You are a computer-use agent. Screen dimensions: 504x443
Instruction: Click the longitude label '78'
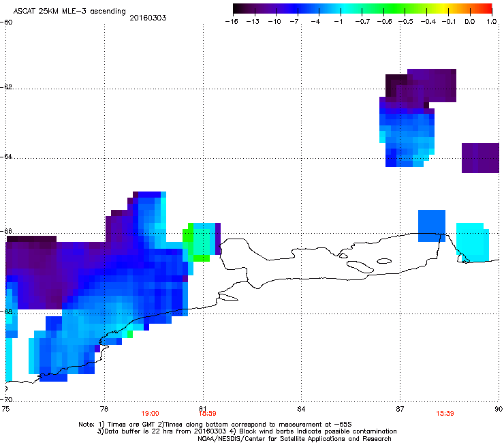[104, 409]
